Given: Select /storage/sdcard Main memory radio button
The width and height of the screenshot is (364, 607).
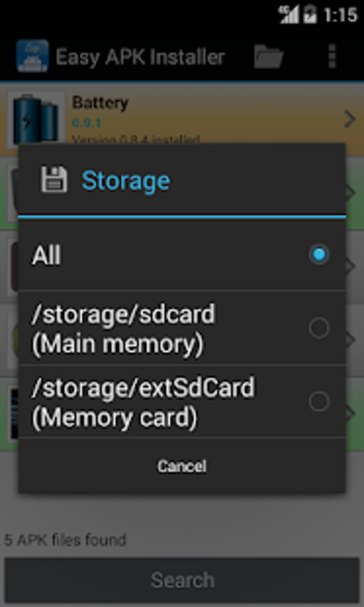Looking at the screenshot, I should click(x=319, y=328).
